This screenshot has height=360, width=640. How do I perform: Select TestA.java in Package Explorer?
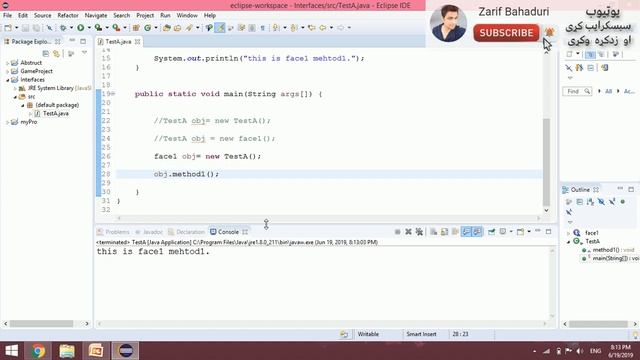tap(56, 113)
